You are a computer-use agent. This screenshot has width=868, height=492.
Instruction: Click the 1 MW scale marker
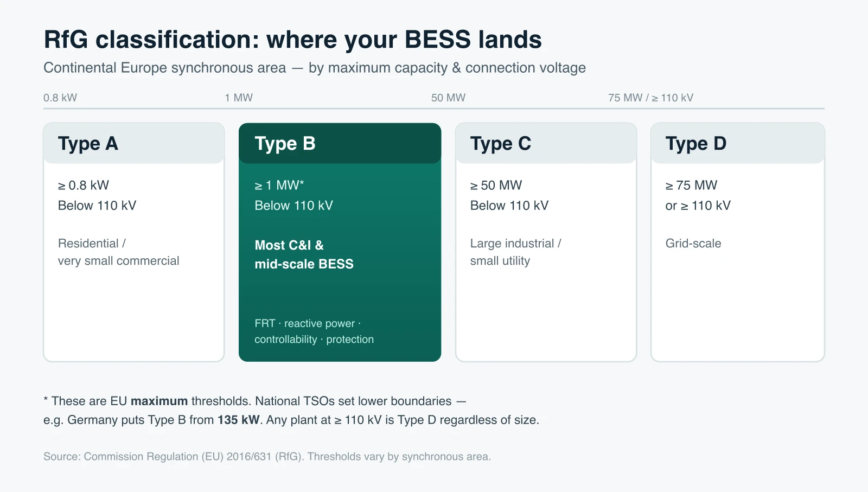(x=239, y=98)
